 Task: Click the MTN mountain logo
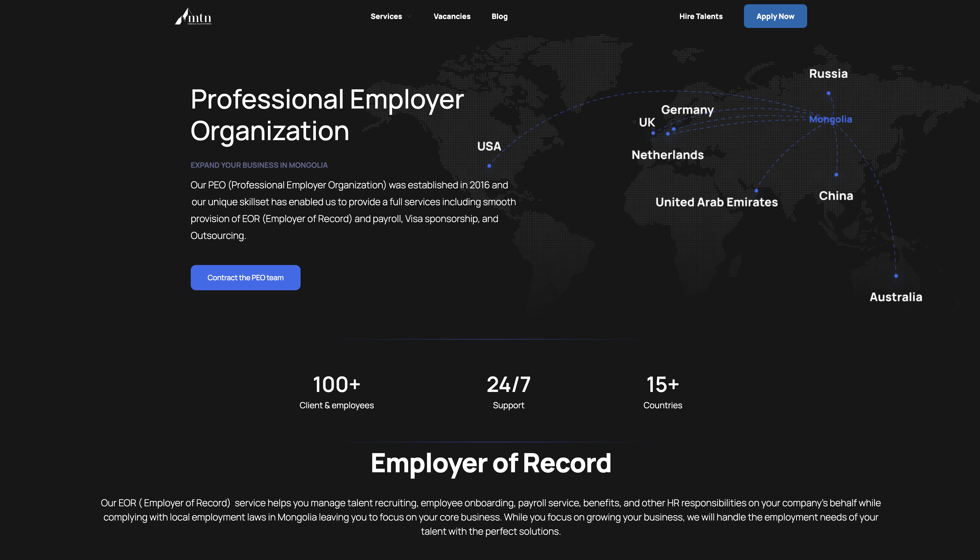click(193, 17)
